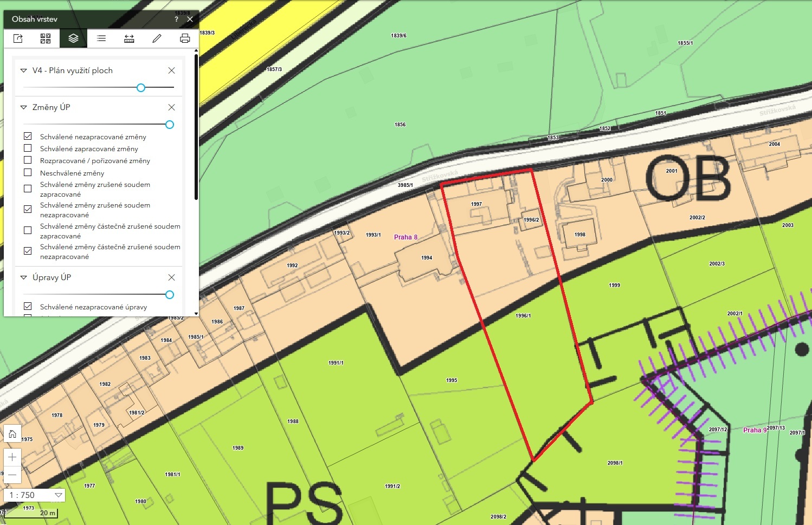Image resolution: width=812 pixels, height=525 pixels.
Task: Click the layer panel vertical scrollbar
Action: click(196, 127)
